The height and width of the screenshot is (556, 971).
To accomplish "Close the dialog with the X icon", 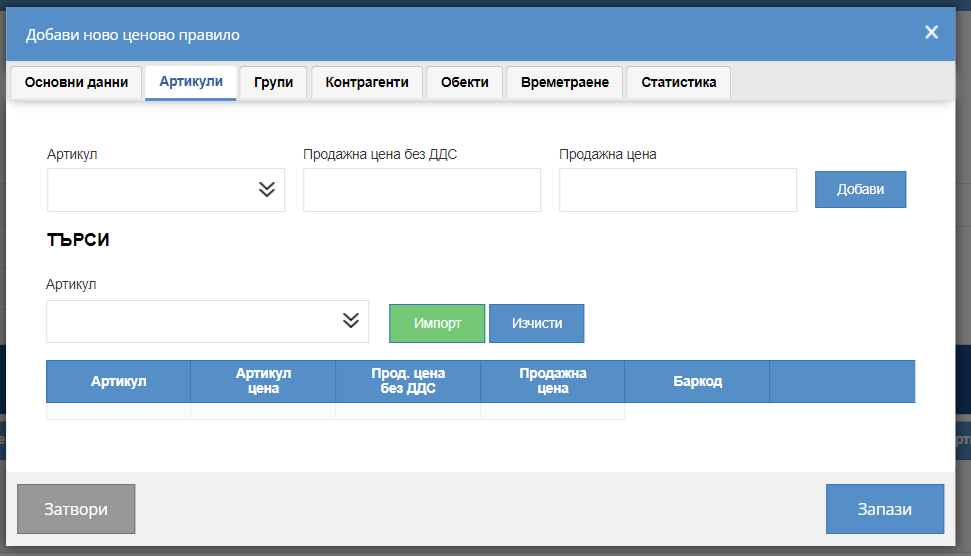I will (x=931, y=32).
